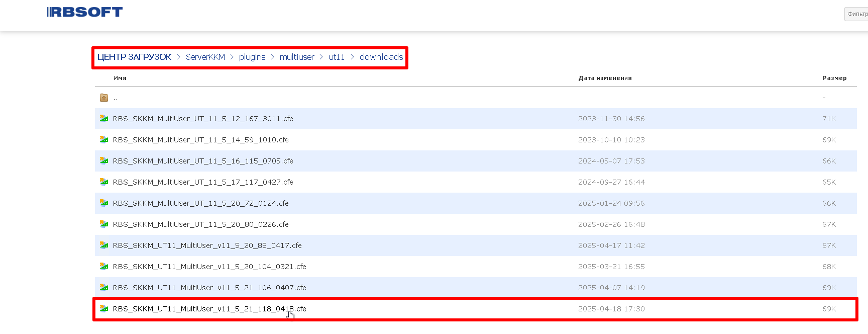The height and width of the screenshot is (334, 868).
Task: Download RBS_SKKM_UT11_MultiUser_v11_5_21_118_0418.cfe
Action: coord(209,309)
